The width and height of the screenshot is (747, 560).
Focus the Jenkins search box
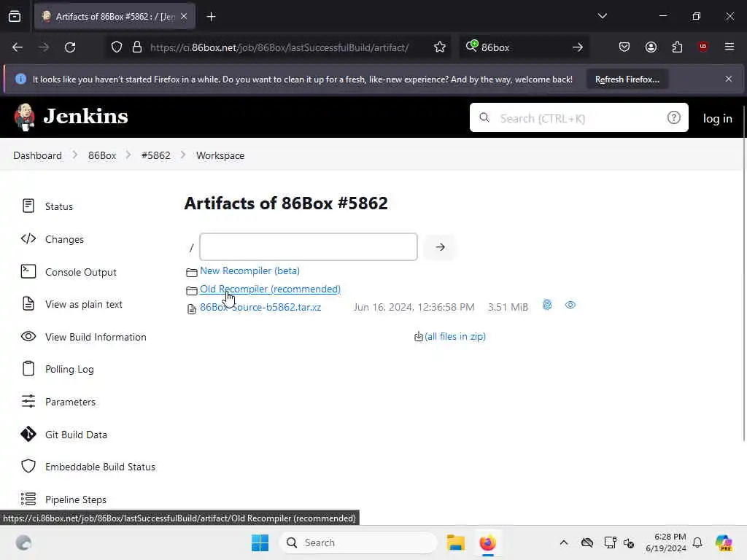click(578, 117)
